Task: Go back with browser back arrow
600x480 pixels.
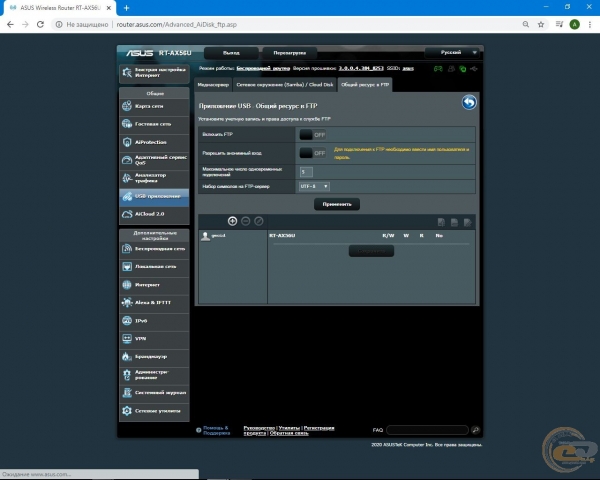Action: 10,24
